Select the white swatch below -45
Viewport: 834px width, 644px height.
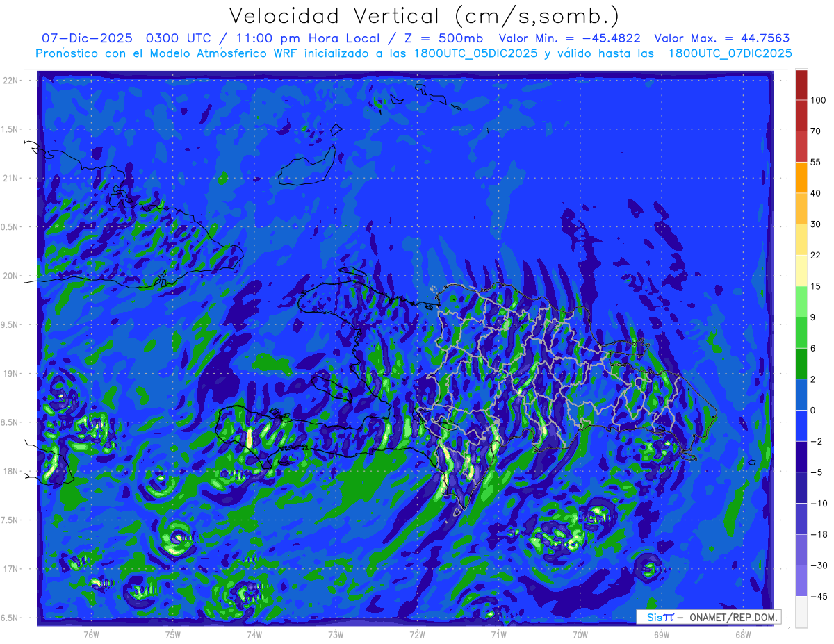(x=801, y=612)
